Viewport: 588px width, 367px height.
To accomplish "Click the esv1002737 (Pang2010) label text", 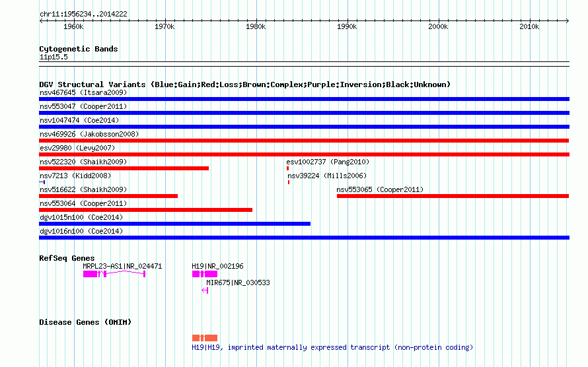I will click(328, 162).
